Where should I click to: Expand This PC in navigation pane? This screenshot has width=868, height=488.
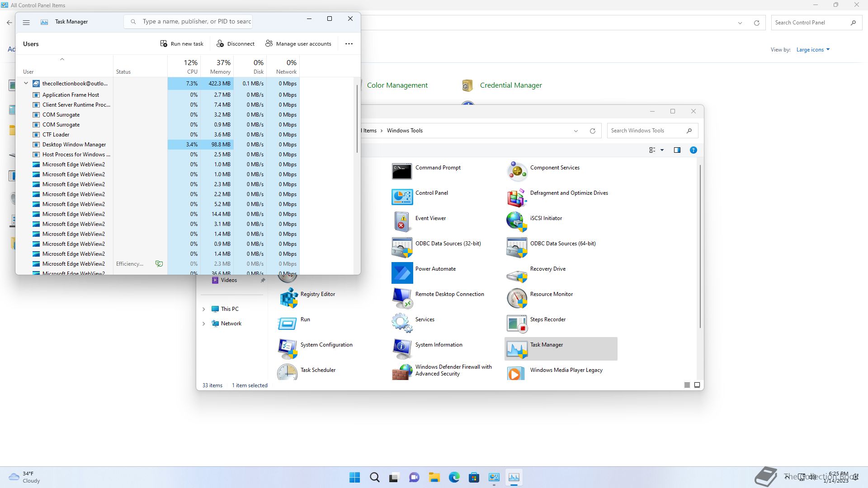203,309
